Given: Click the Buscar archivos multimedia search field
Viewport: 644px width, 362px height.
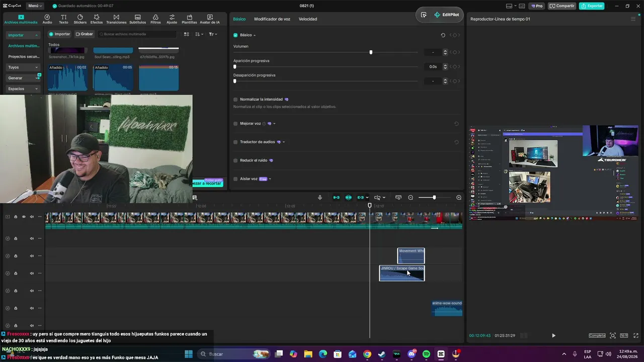Looking at the screenshot, I should pyautogui.click(x=138, y=34).
